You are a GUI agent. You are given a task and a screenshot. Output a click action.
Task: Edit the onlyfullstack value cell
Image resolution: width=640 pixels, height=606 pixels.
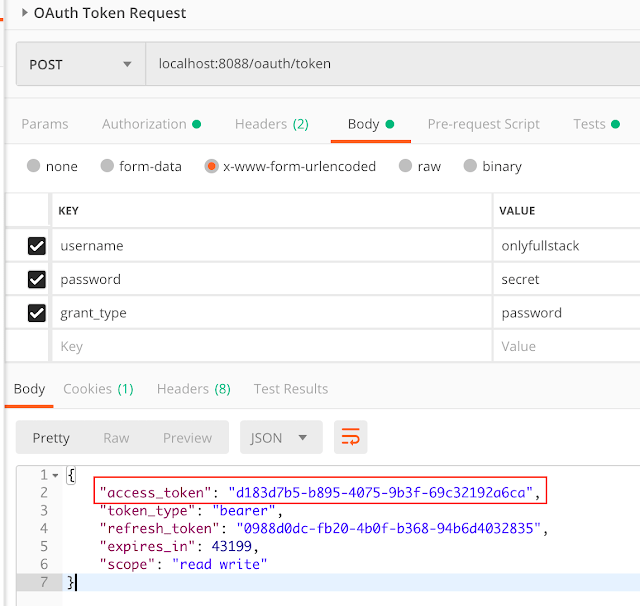567,246
